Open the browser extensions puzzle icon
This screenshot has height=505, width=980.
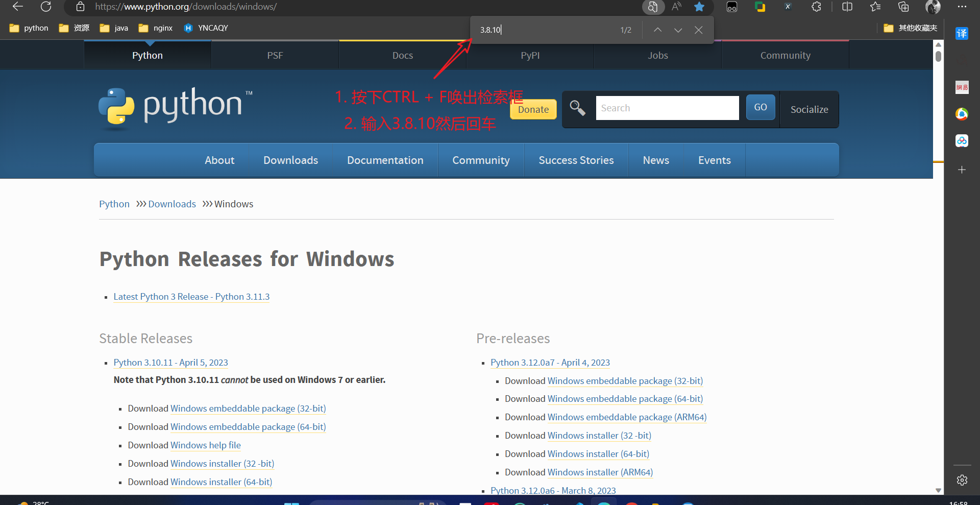[x=816, y=7]
